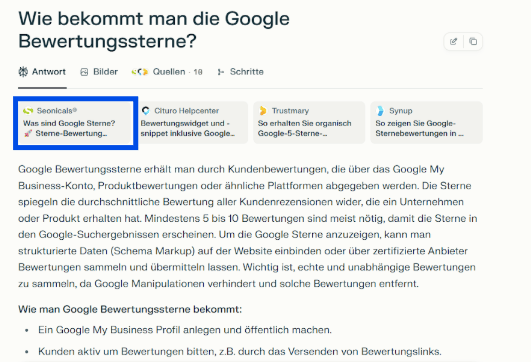531x362 pixels.
Task: Click the text 'Bewertungswidget und -'
Action: click(185, 123)
